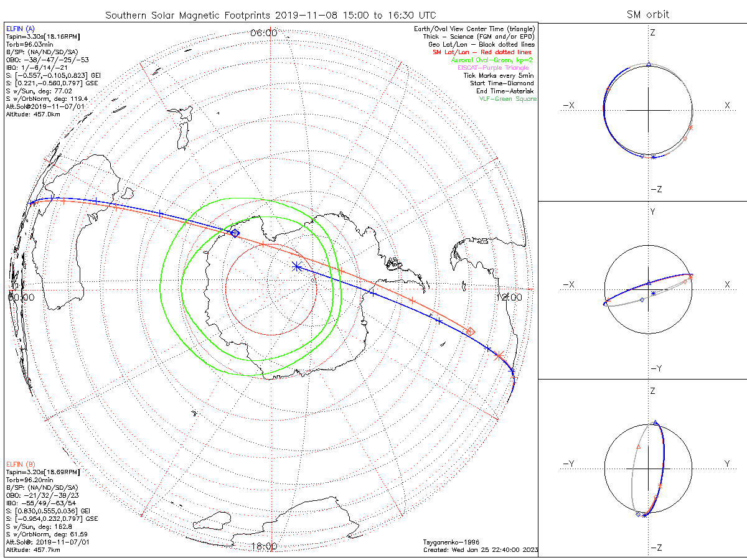The width and height of the screenshot is (747, 560).
Task: Click 'Altitude: 457.0km' text
Action: click(33, 114)
